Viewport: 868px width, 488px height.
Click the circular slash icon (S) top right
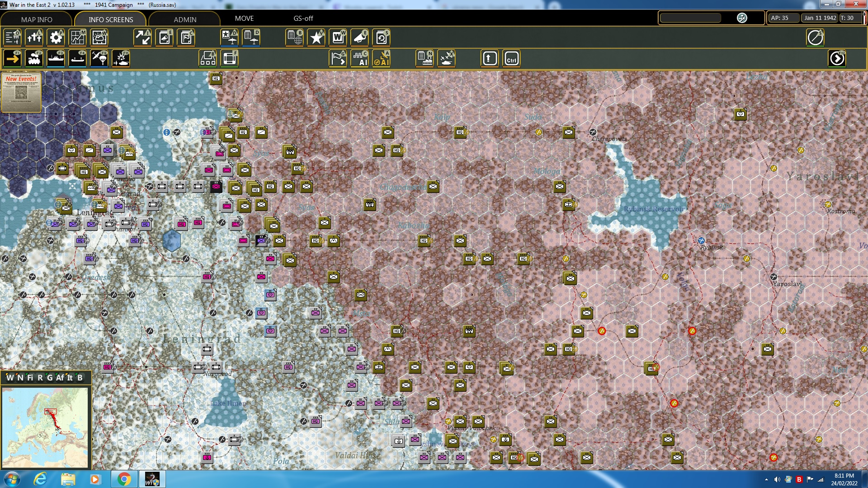[815, 38]
